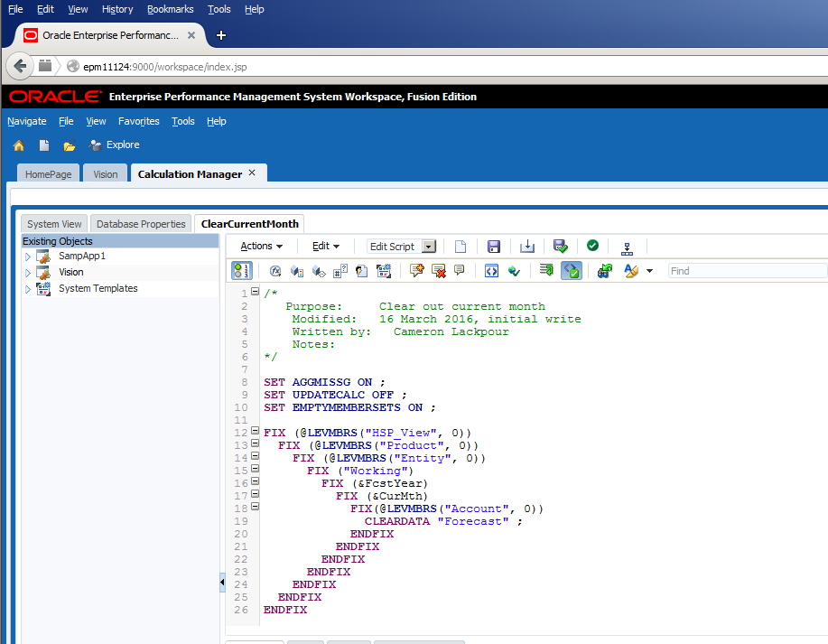Switch to the Database Properties tab

point(141,224)
